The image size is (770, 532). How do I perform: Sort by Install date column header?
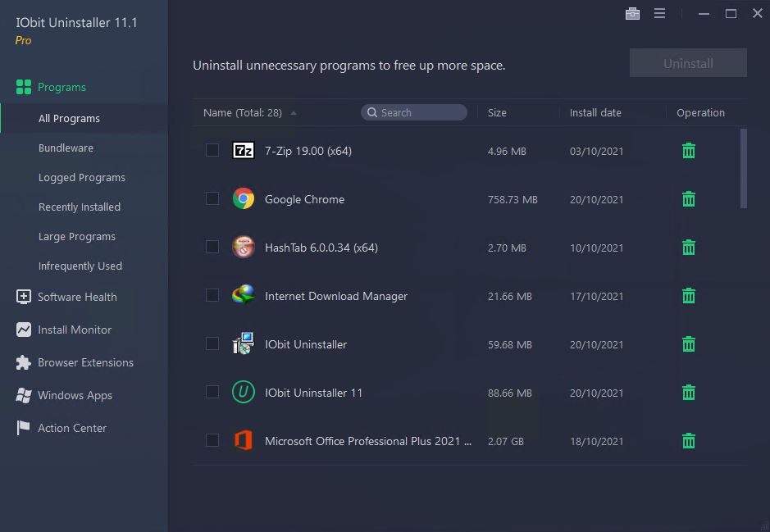(595, 113)
